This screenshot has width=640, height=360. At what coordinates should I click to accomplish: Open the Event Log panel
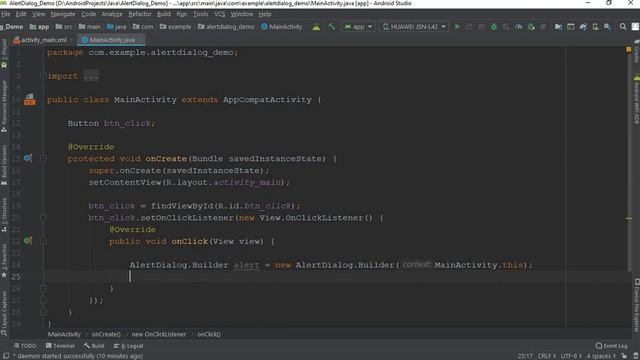(x=611, y=346)
